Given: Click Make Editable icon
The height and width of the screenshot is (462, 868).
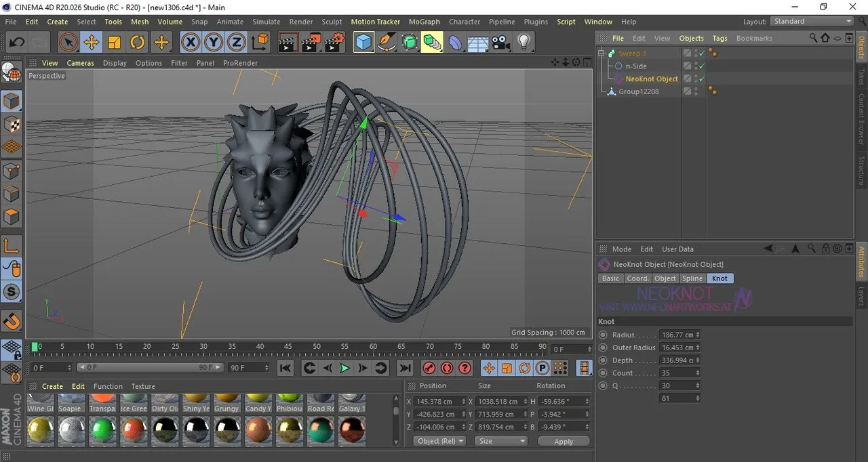Looking at the screenshot, I should click(x=12, y=72).
